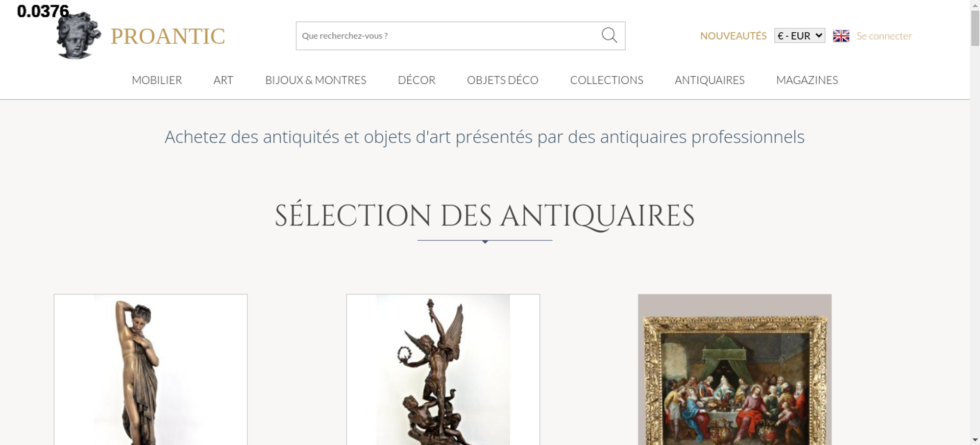
Task: Click the PROANTIC wordmark
Action: 168,36
